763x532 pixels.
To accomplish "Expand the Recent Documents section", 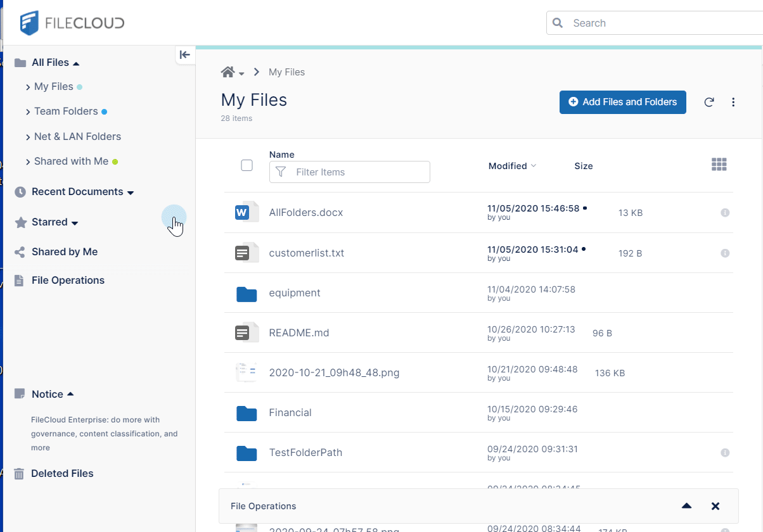I will tap(131, 193).
